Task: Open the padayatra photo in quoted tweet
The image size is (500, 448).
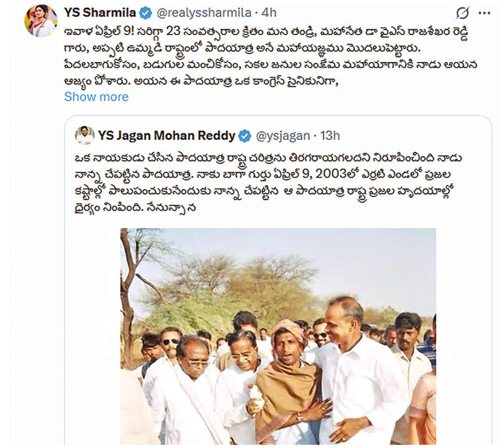Action: [x=278, y=336]
